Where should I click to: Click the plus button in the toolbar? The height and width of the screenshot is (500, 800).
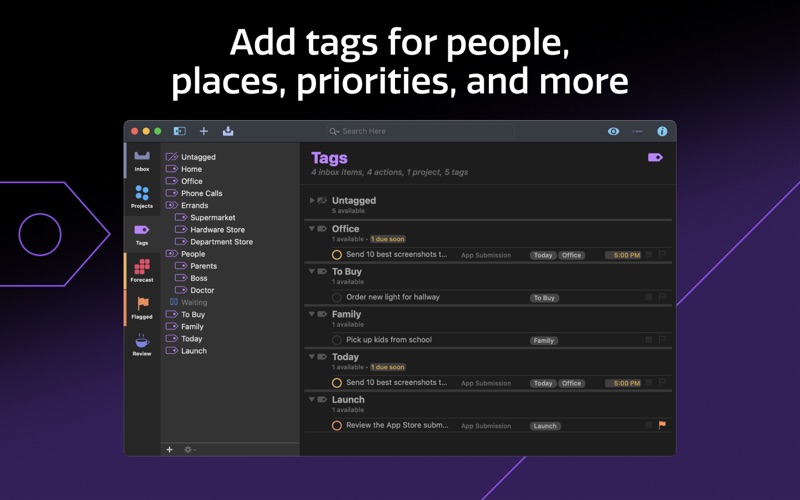tap(204, 131)
